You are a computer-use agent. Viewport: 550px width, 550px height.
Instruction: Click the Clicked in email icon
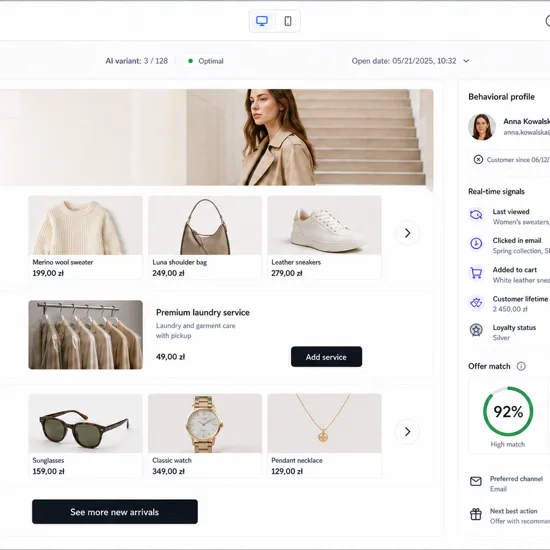click(476, 243)
